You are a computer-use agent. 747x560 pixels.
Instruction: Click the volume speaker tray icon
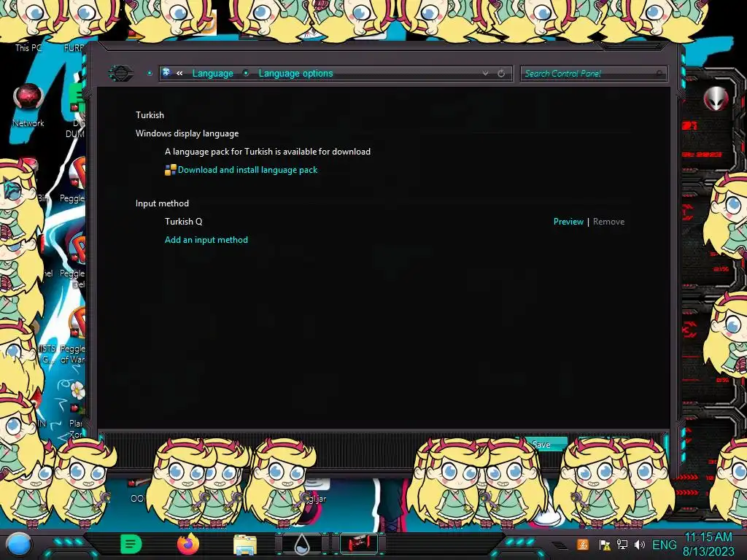click(x=639, y=545)
